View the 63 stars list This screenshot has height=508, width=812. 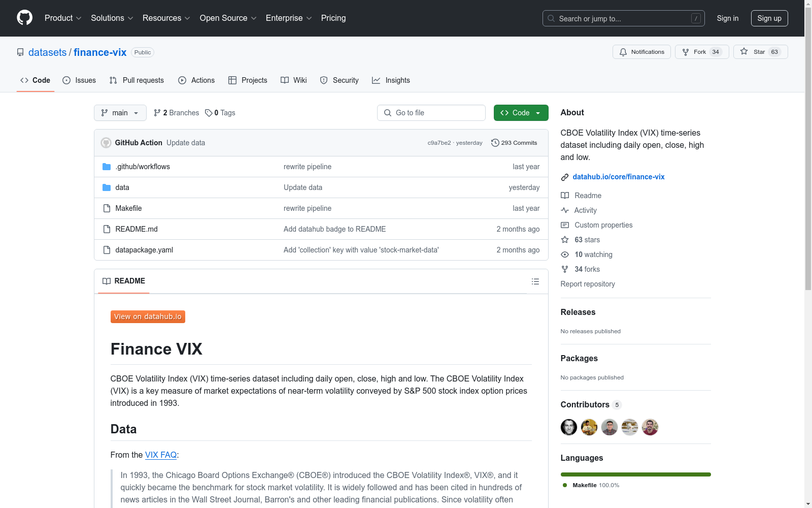pyautogui.click(x=581, y=240)
